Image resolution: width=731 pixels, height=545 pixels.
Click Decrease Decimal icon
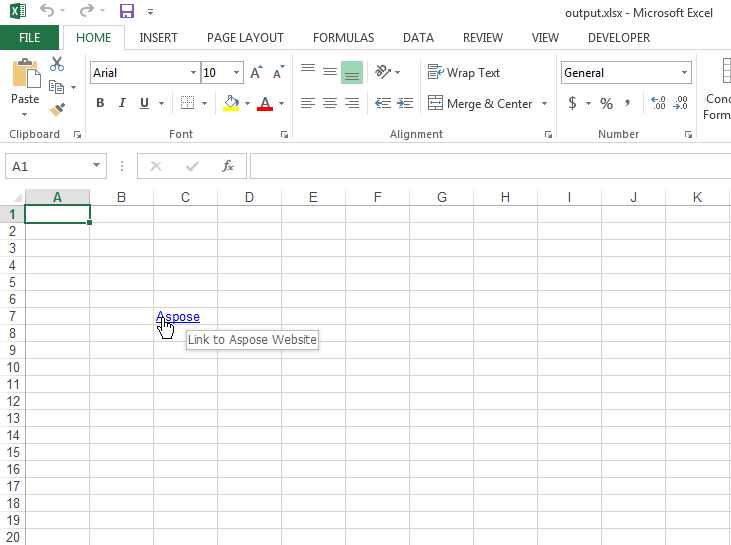tap(681, 103)
